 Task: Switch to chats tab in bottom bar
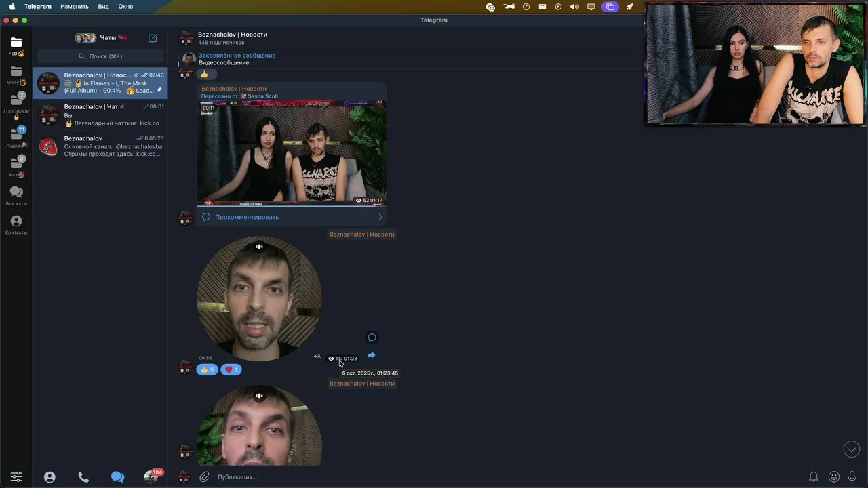tap(117, 477)
